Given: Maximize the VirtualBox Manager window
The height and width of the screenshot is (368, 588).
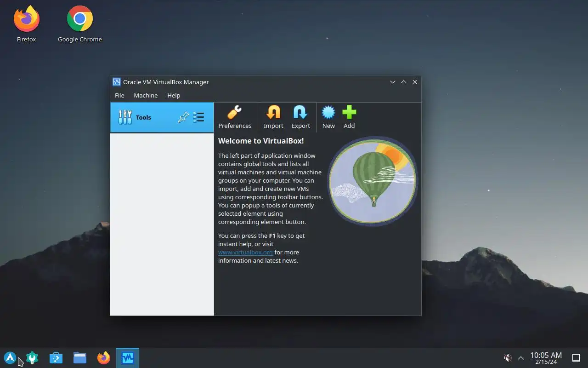Looking at the screenshot, I should coord(404,82).
